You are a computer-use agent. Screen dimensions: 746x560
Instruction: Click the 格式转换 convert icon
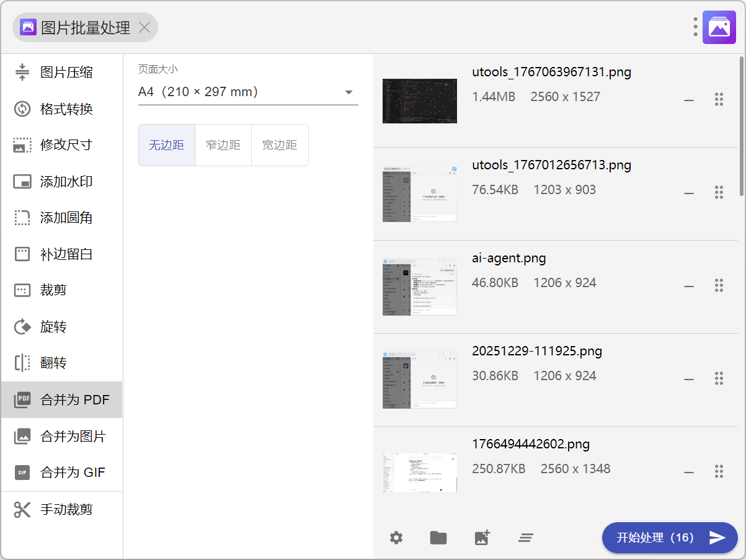pyautogui.click(x=22, y=109)
